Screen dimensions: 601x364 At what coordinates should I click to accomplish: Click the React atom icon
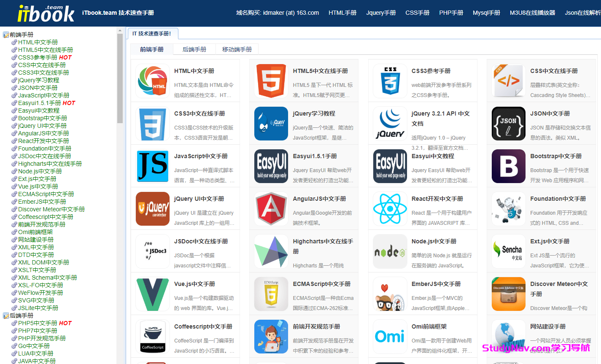[x=390, y=209]
